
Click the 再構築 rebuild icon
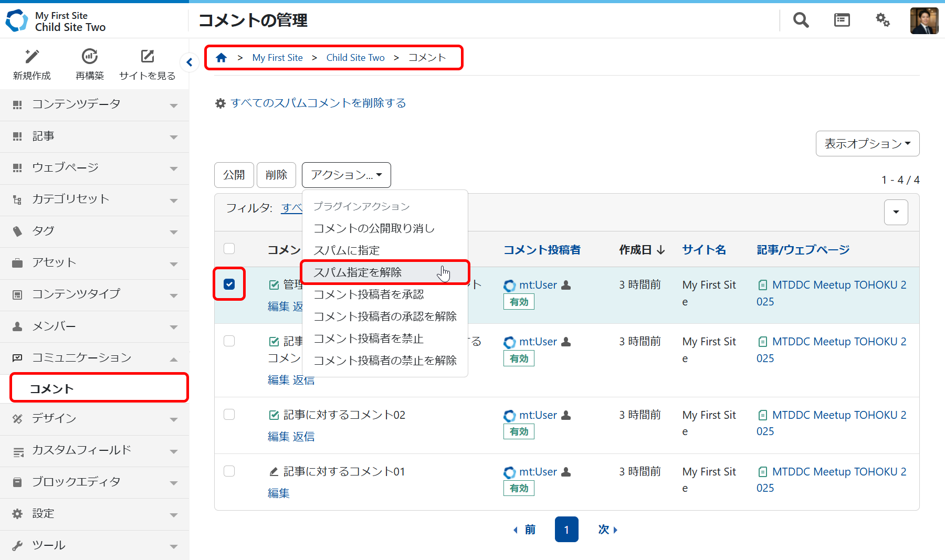point(90,56)
